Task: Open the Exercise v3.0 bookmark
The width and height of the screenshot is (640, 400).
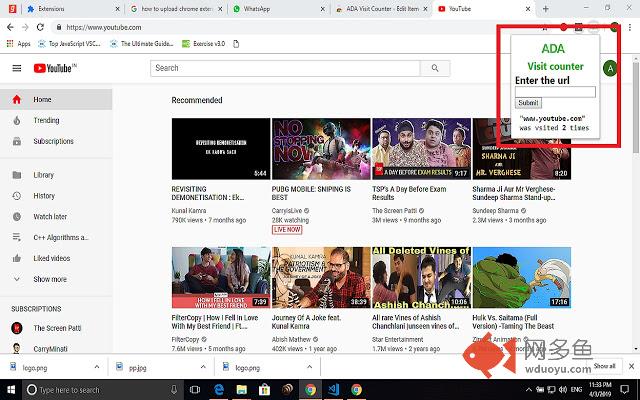Action: coord(203,44)
